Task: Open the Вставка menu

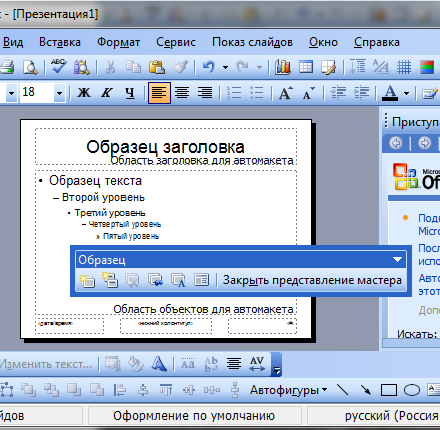Action: point(60,42)
